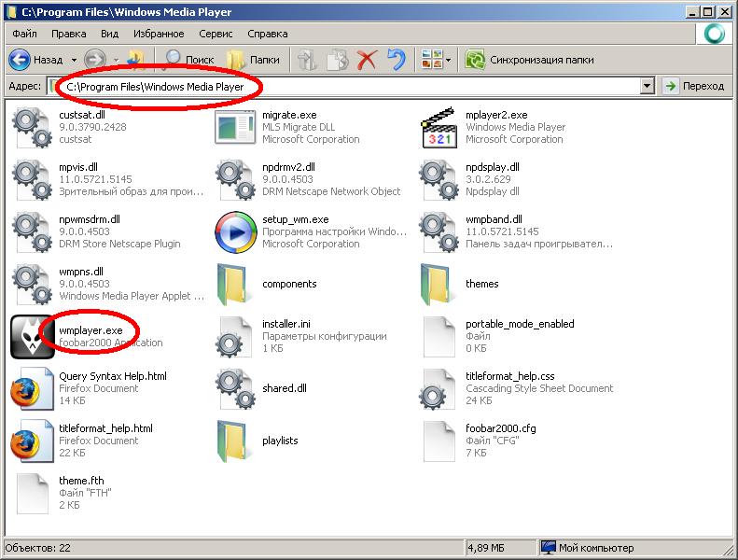Open the playlists folder
This screenshot has height=560, width=738.
[x=235, y=441]
